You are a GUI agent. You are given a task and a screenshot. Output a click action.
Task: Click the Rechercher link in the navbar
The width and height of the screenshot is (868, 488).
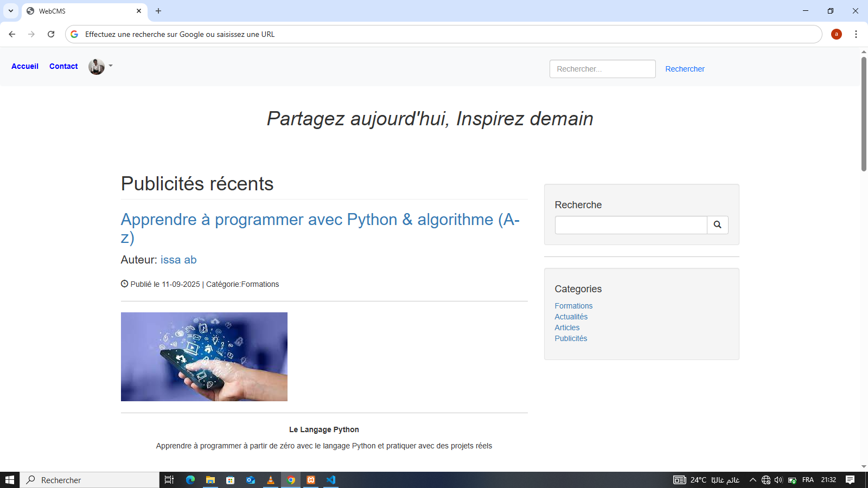tap(685, 69)
